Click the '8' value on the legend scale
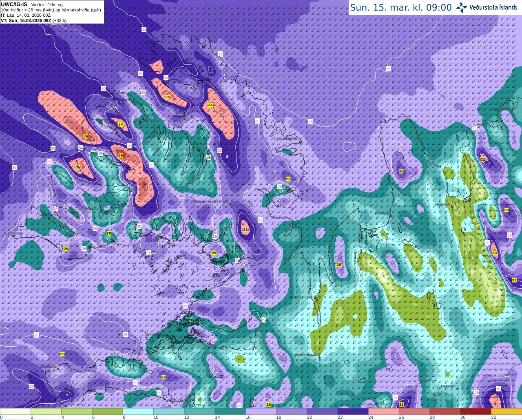The width and height of the screenshot is (522, 420). pyautogui.click(x=124, y=417)
